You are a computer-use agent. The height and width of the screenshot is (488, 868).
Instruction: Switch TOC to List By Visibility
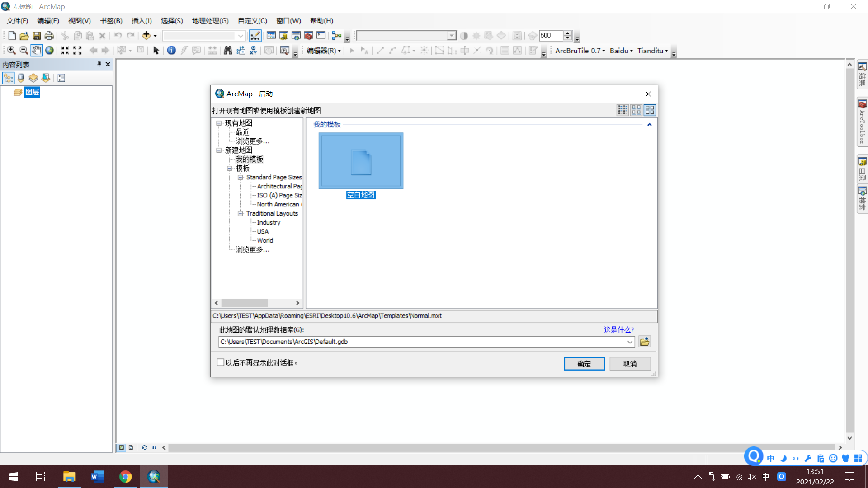coord(33,78)
